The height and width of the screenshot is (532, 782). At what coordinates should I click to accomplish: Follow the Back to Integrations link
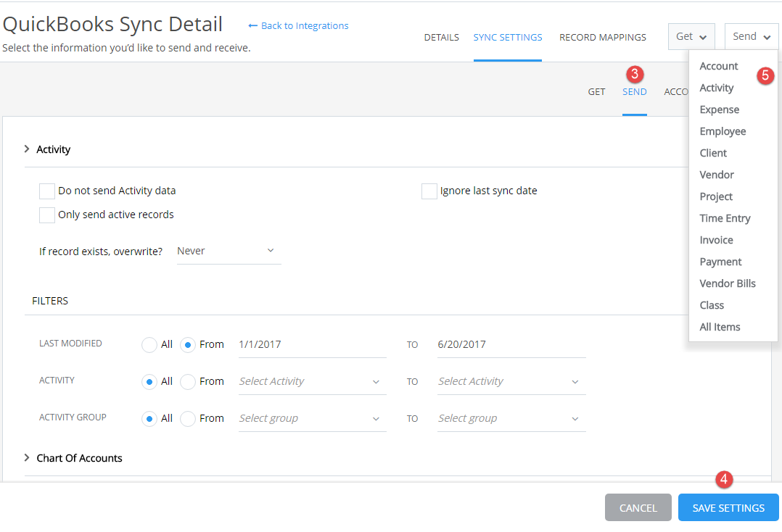click(297, 25)
